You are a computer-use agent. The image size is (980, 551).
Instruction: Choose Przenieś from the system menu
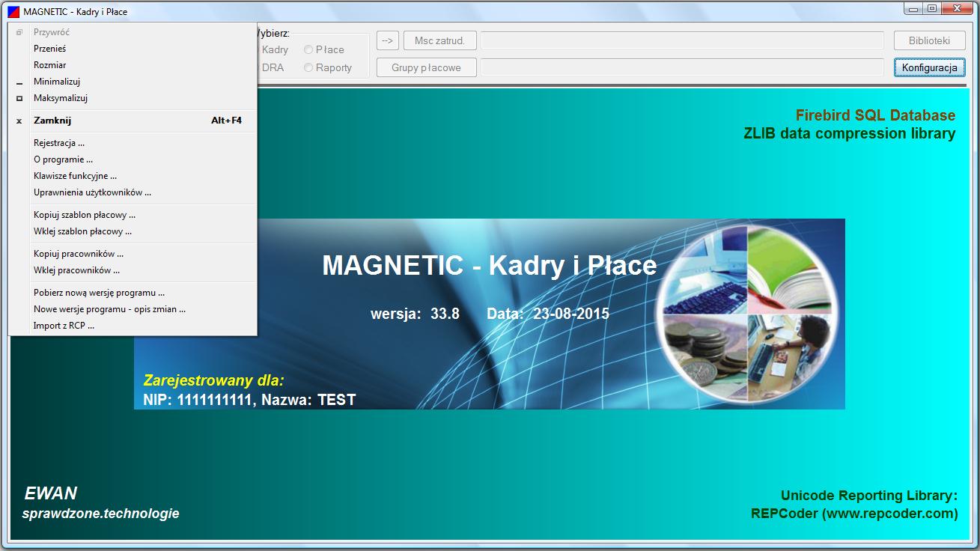click(133, 49)
